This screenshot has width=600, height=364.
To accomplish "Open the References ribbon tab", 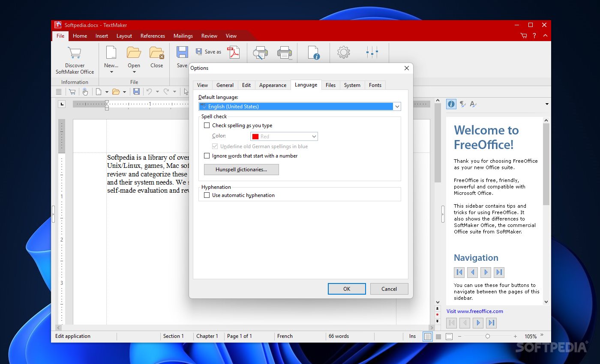I will (x=153, y=36).
